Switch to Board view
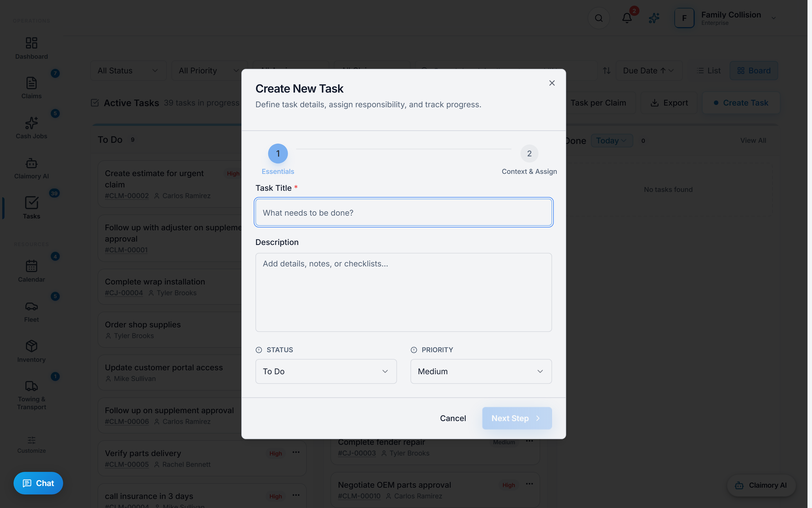Viewport: 812px width, 508px height. tap(754, 71)
